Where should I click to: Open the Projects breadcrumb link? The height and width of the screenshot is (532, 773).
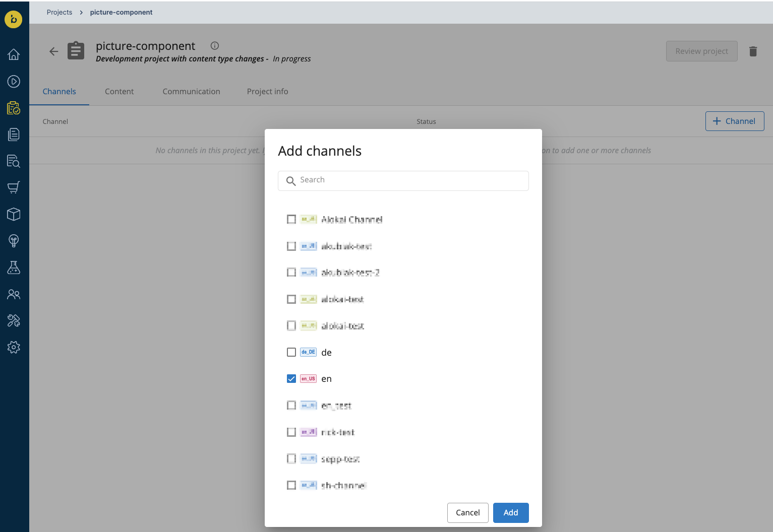pyautogui.click(x=60, y=12)
